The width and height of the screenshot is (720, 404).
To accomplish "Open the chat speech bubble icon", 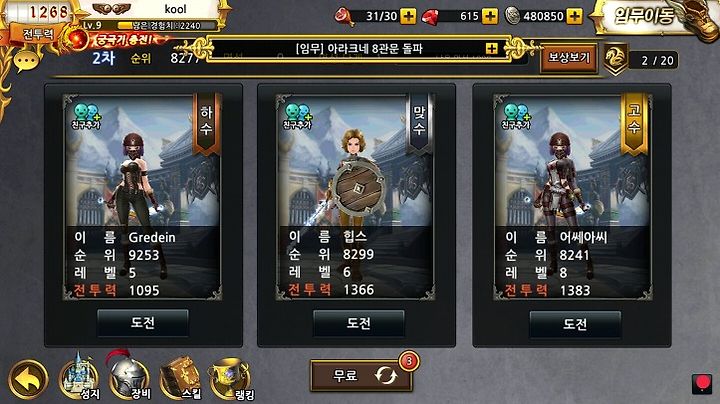I will point(26,61).
